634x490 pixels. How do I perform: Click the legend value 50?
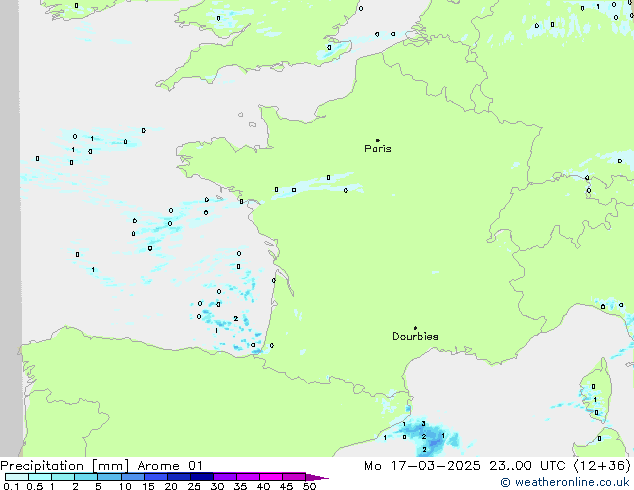[x=309, y=486]
